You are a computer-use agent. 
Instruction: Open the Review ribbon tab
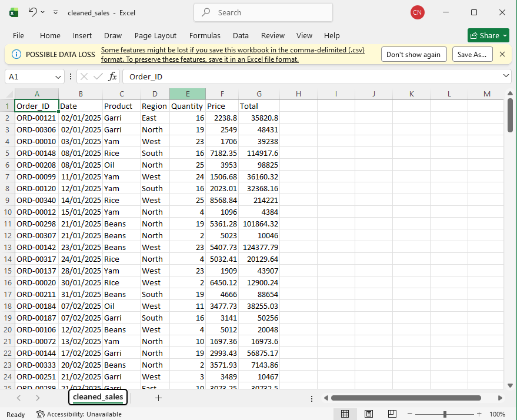[x=273, y=36]
